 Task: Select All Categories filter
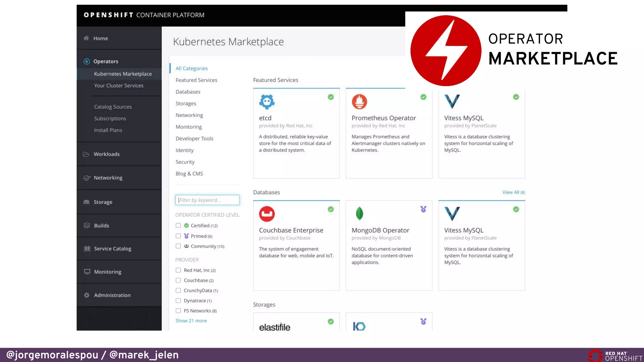coord(192,68)
